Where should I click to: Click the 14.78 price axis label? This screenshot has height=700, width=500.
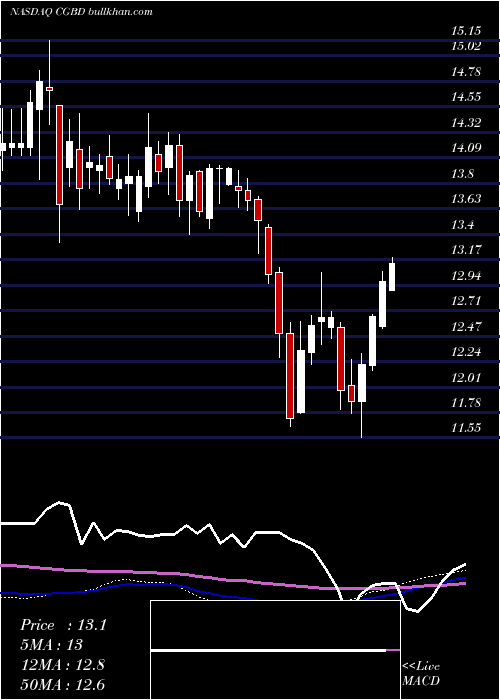click(466, 71)
